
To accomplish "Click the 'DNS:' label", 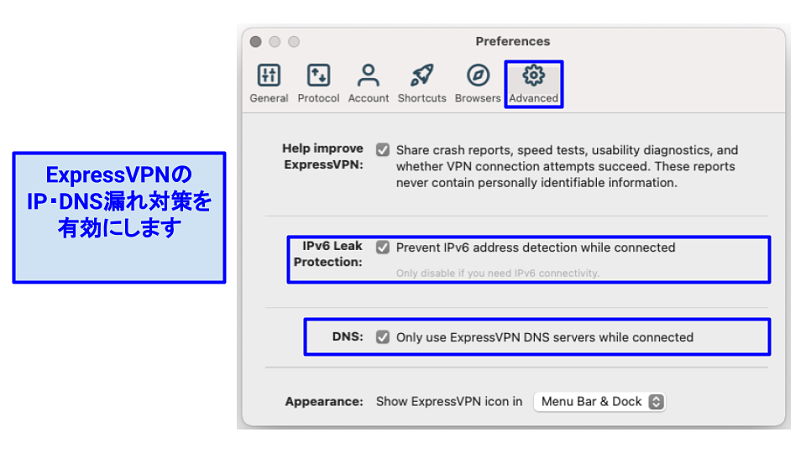I will (x=347, y=336).
